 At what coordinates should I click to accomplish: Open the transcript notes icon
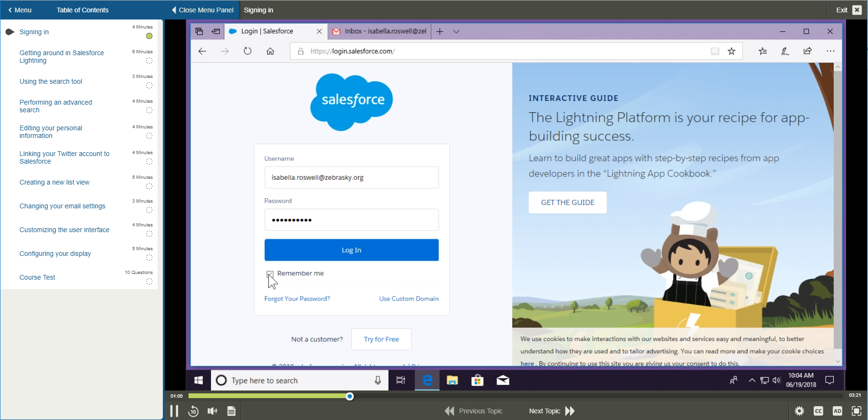pos(231,411)
